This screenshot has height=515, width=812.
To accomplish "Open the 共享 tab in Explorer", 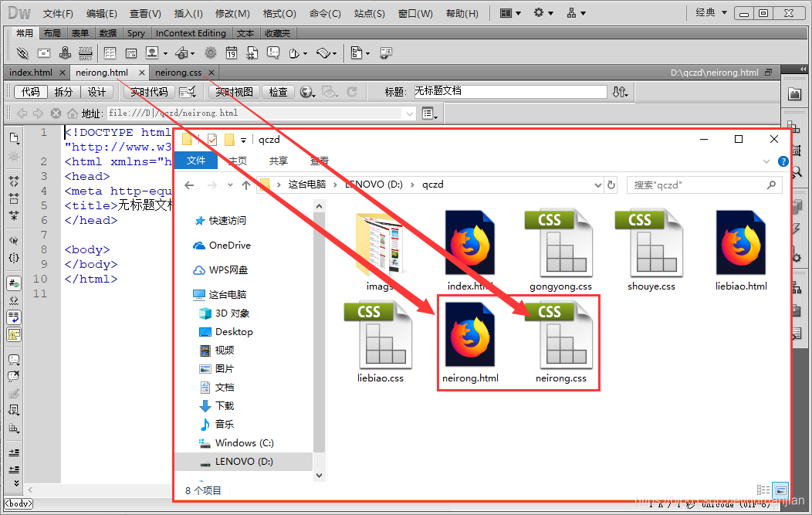I will coord(279,161).
